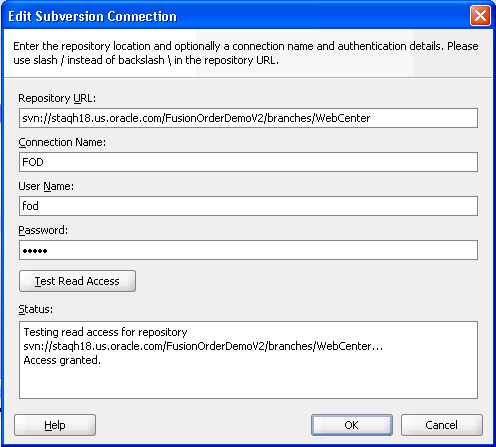Cancel editing the Subversion connection
This screenshot has height=447, width=496.
click(x=442, y=425)
